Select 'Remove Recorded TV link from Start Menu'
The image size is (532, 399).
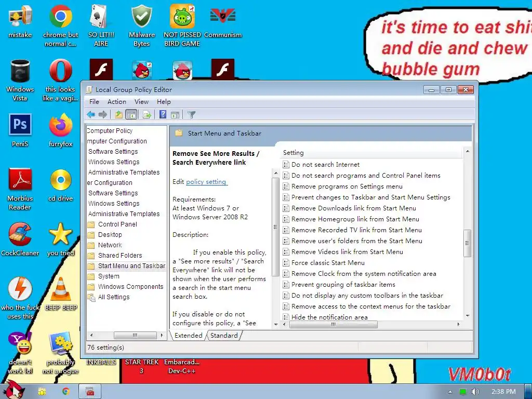[356, 230]
